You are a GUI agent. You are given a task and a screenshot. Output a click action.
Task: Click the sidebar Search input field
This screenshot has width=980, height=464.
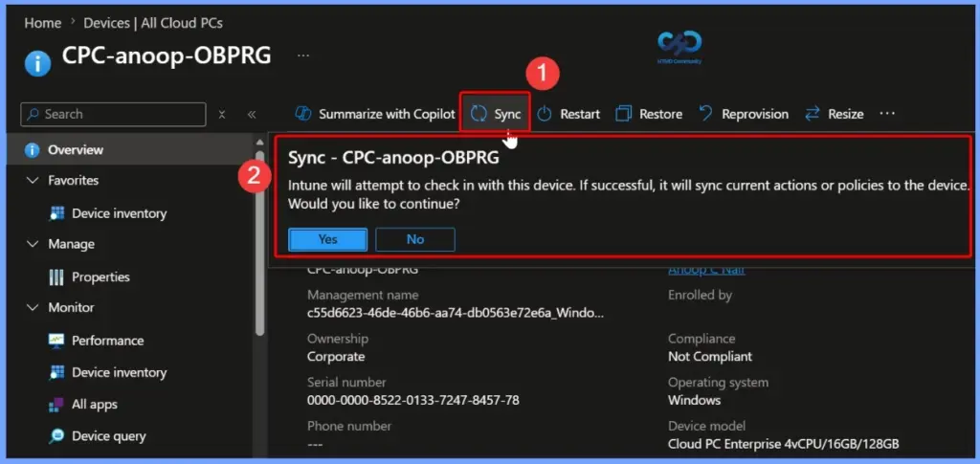(x=113, y=114)
